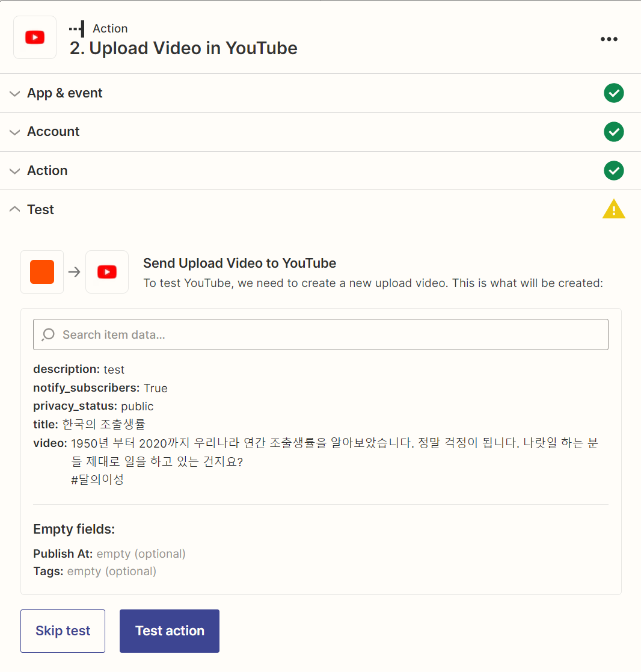
Task: Open the three-dot more options menu
Action: click(x=609, y=39)
